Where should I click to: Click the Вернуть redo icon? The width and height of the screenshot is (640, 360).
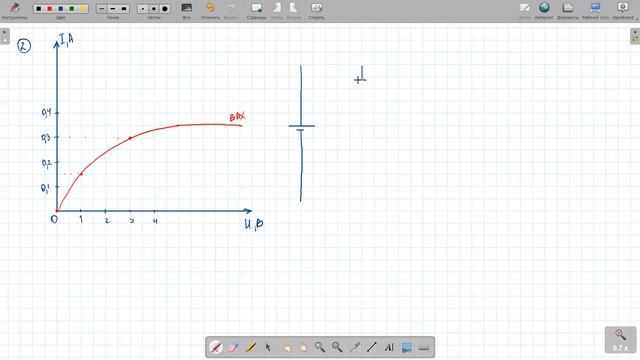click(x=231, y=7)
